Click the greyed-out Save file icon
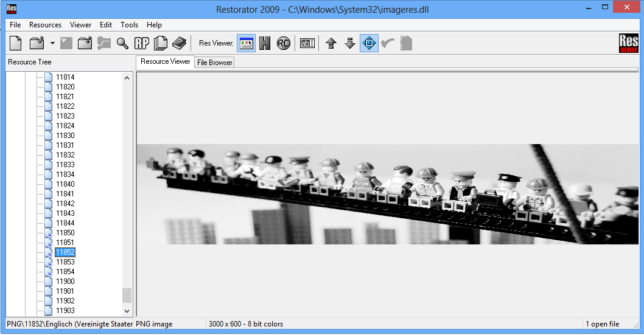Screen dimensions: 644x335 pyautogui.click(x=66, y=43)
